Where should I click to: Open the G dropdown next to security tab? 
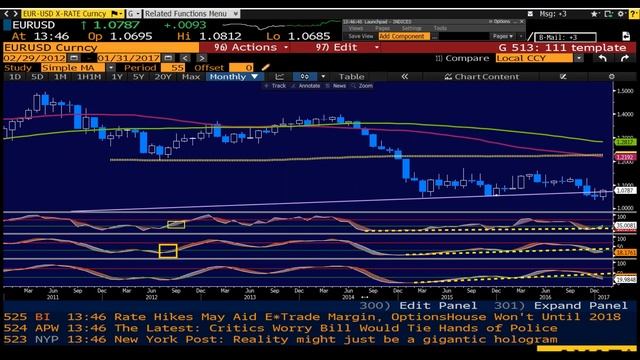click(x=133, y=14)
